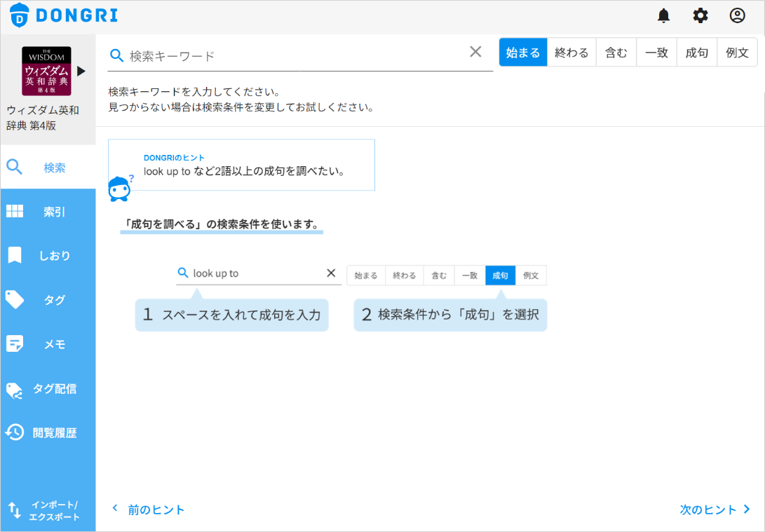The height and width of the screenshot is (532, 765).
Task: Click the DONGRIのヒント label
Action: coord(174,158)
